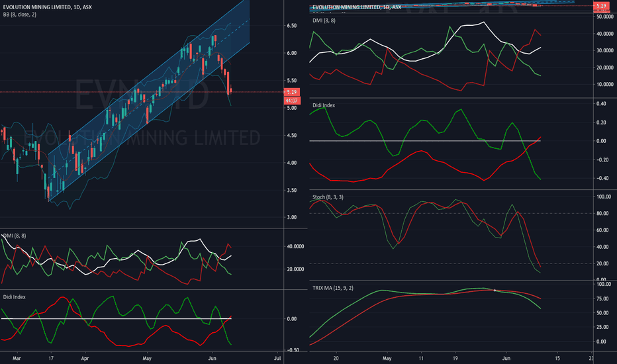Click 11 on the right time axis
The width and height of the screenshot is (617, 364).
(421, 359)
